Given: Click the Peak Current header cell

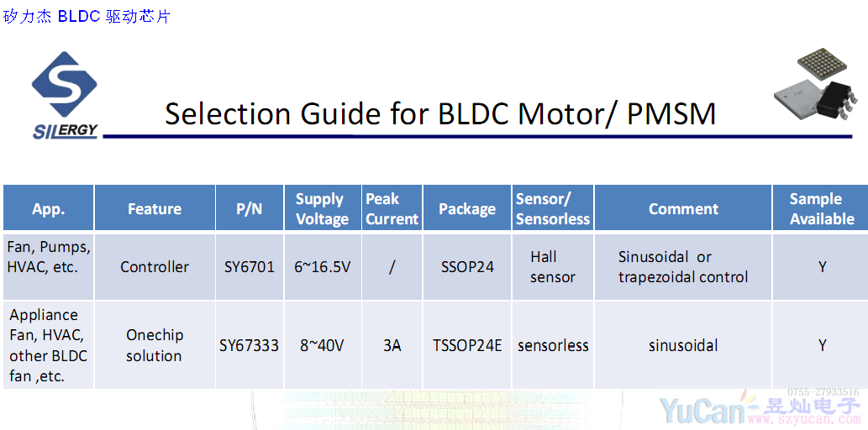Looking at the screenshot, I should click(x=392, y=209).
